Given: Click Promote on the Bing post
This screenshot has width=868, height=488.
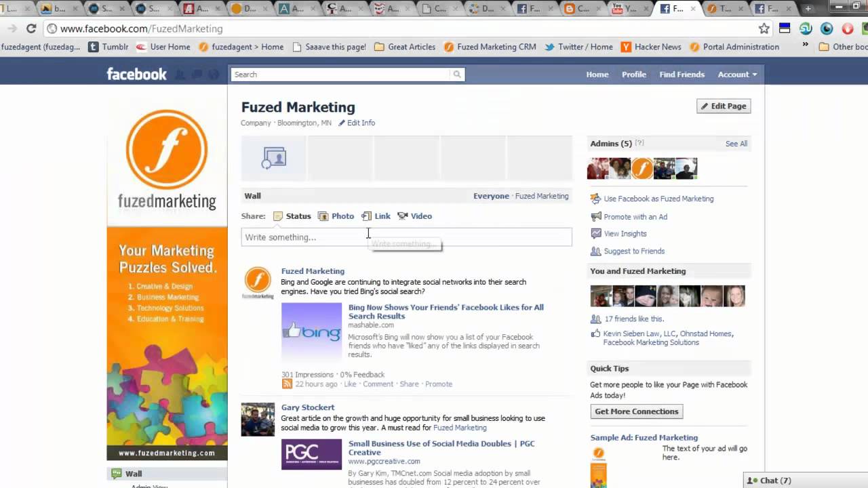Looking at the screenshot, I should [439, 384].
